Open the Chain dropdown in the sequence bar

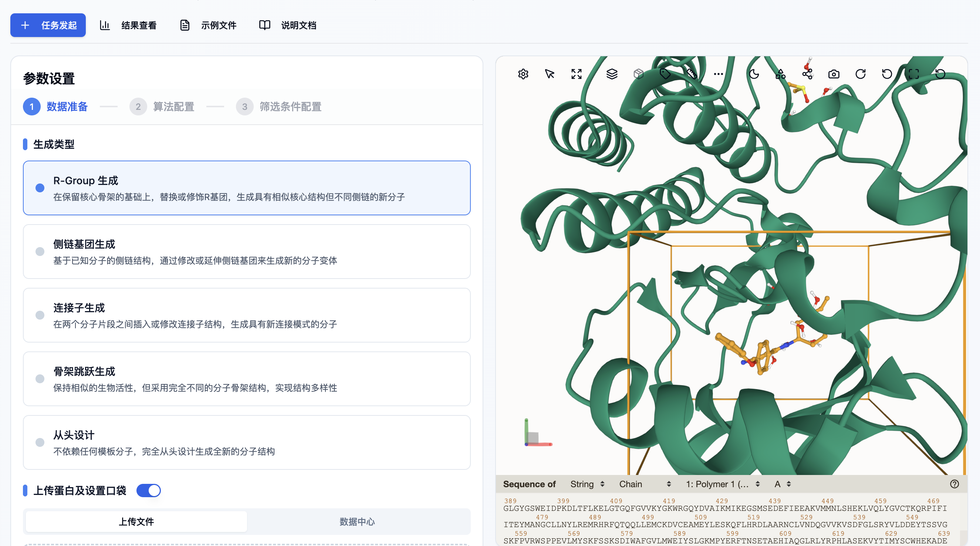[645, 483]
